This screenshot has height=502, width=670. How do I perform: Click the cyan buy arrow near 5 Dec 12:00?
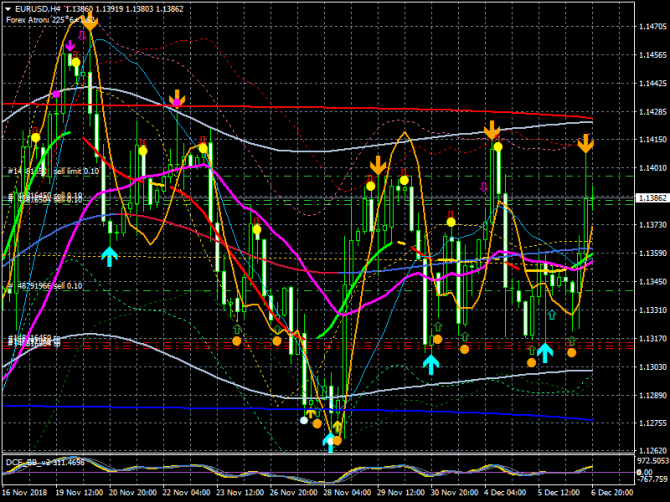pyautogui.click(x=545, y=352)
